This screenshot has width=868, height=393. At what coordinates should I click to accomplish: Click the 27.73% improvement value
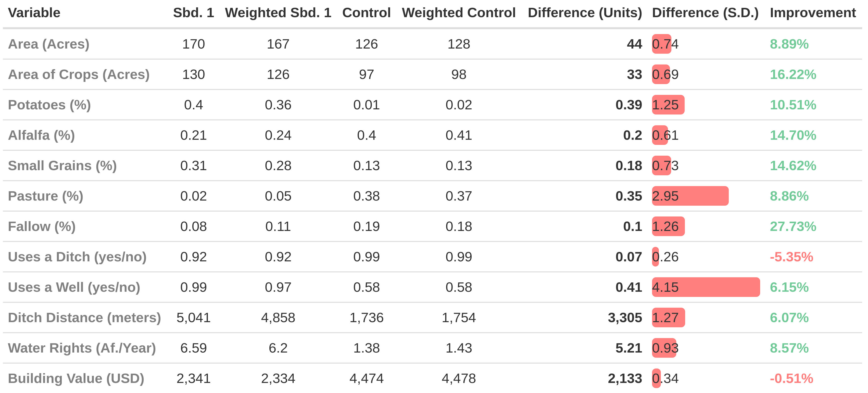pos(793,227)
